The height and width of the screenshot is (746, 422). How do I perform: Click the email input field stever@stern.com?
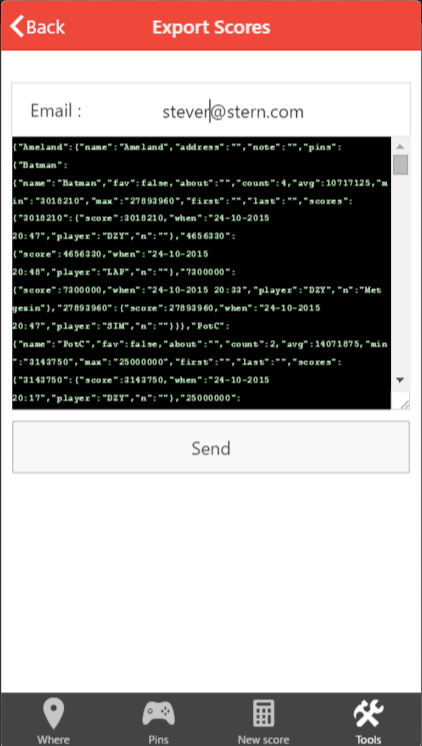[233, 112]
